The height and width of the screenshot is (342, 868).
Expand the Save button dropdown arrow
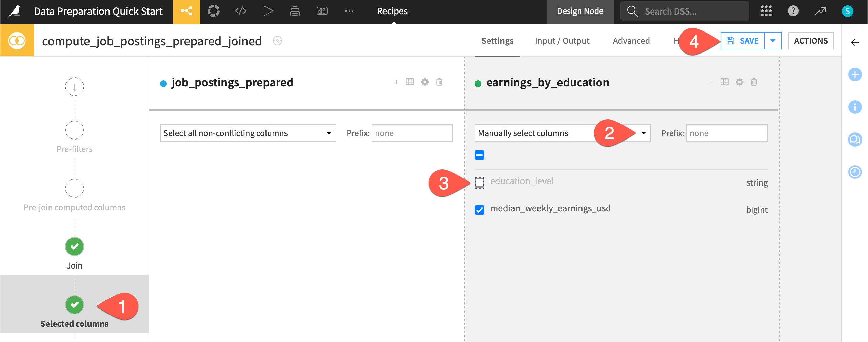[773, 40]
